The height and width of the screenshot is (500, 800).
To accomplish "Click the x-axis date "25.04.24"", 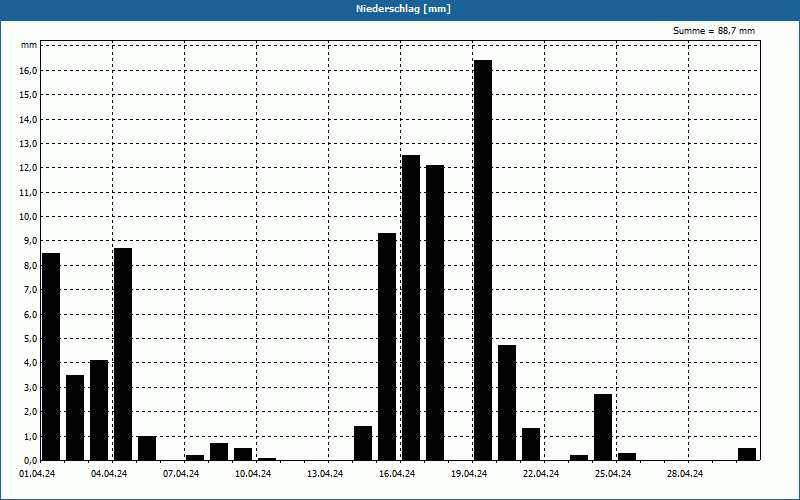I will coord(613,474).
